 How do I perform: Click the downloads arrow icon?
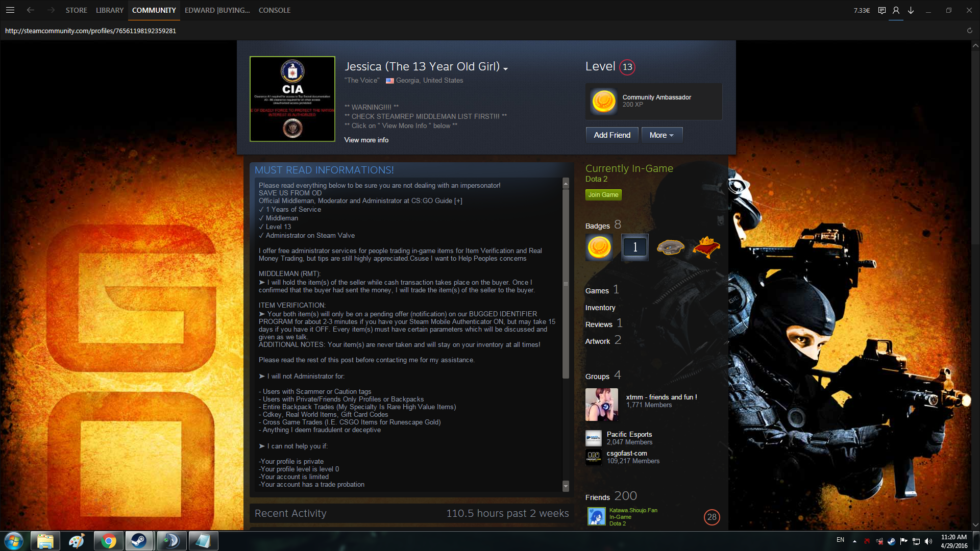coord(911,10)
